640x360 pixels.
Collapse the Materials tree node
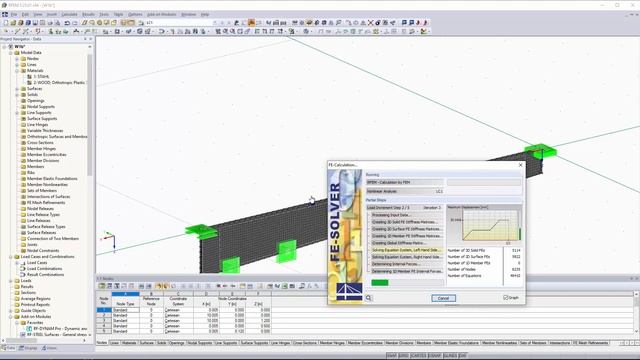click(x=17, y=71)
